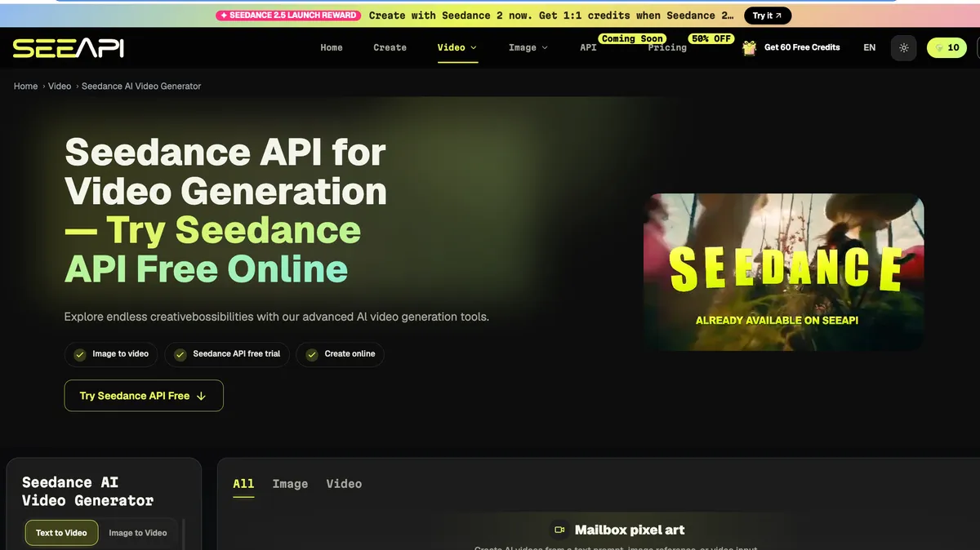The width and height of the screenshot is (980, 550).
Task: Switch to Image to Video mode
Action: (138, 533)
